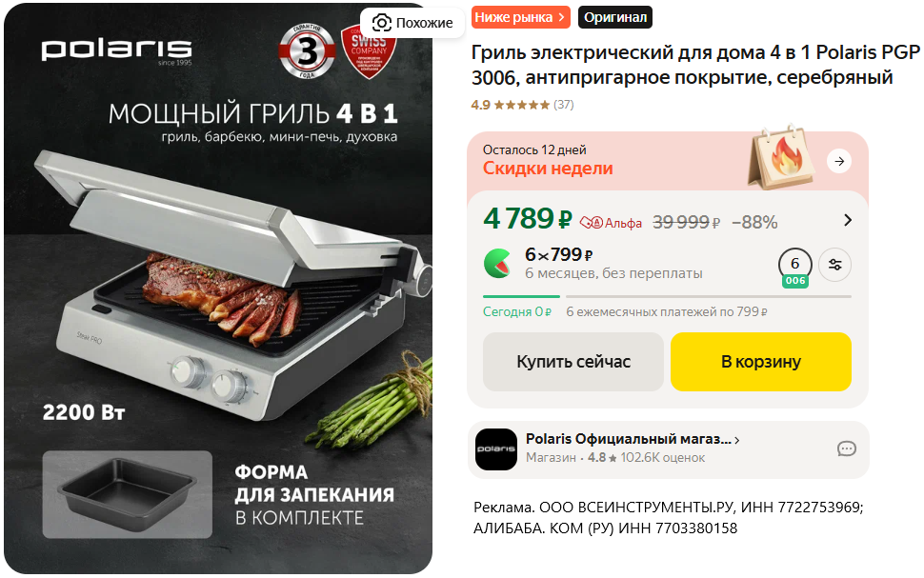Click the Альфа card icon near price
The height and width of the screenshot is (578, 924).
tap(591, 223)
